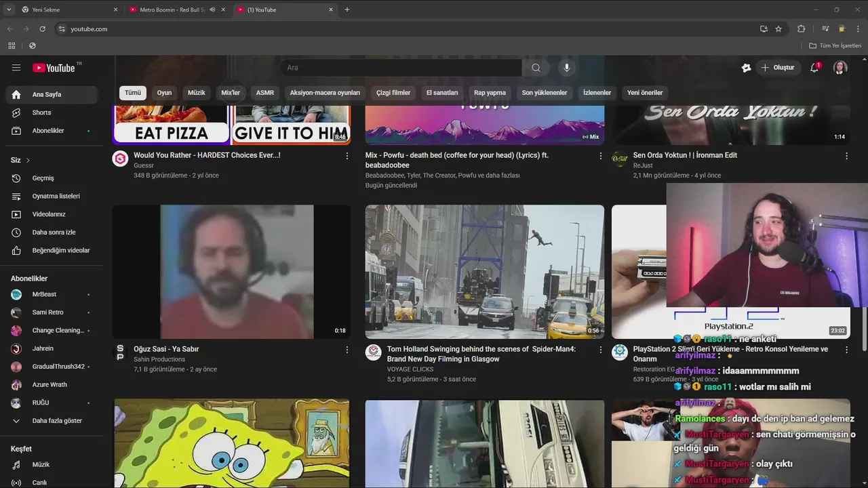Viewport: 868px width, 488px height.
Task: Open Videolarınız in sidebar
Action: click(x=52, y=214)
